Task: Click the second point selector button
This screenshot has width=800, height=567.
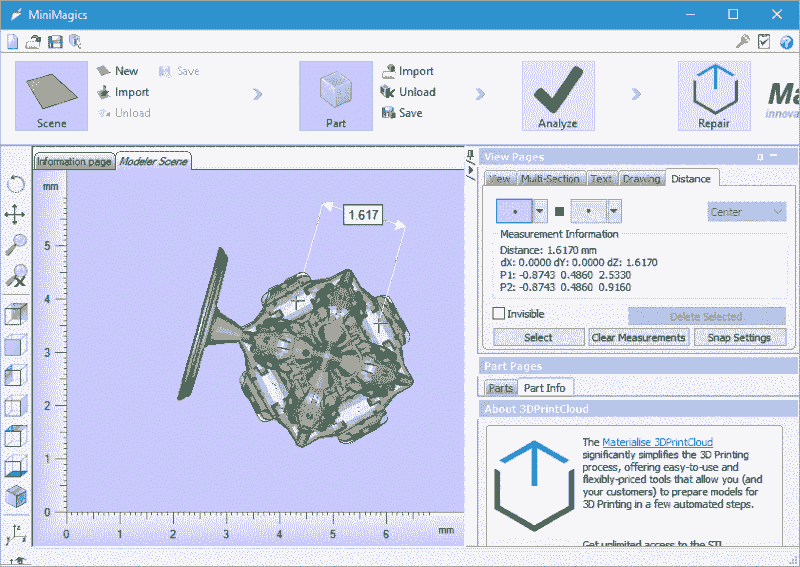Action: 588,211
